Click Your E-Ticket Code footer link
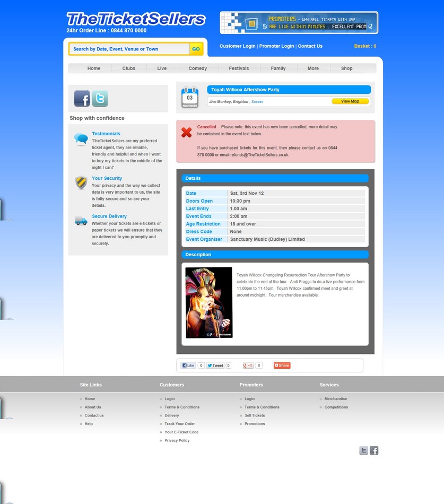 tap(181, 432)
